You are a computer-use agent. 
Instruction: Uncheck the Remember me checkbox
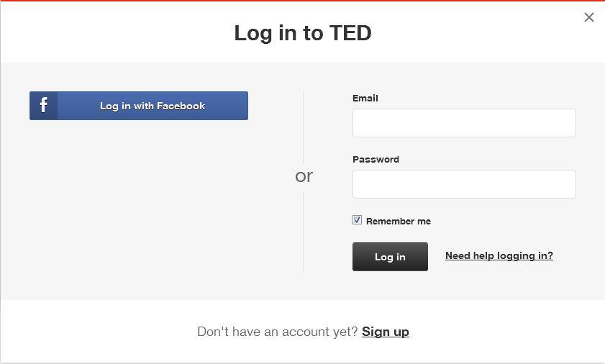pyautogui.click(x=357, y=220)
